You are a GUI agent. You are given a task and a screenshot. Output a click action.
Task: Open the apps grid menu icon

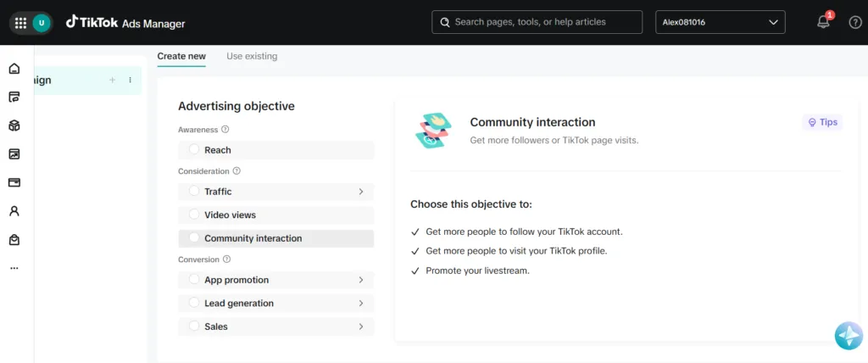coord(20,23)
